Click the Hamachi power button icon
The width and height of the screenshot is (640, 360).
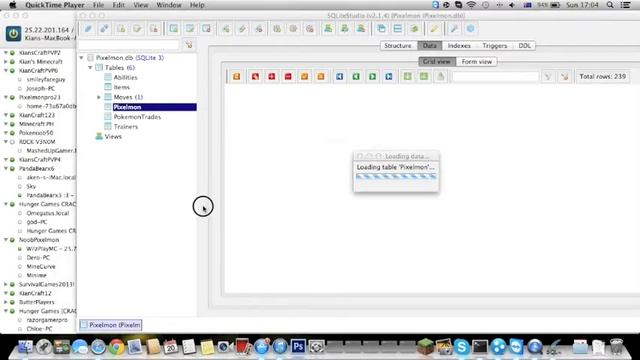tap(13, 33)
